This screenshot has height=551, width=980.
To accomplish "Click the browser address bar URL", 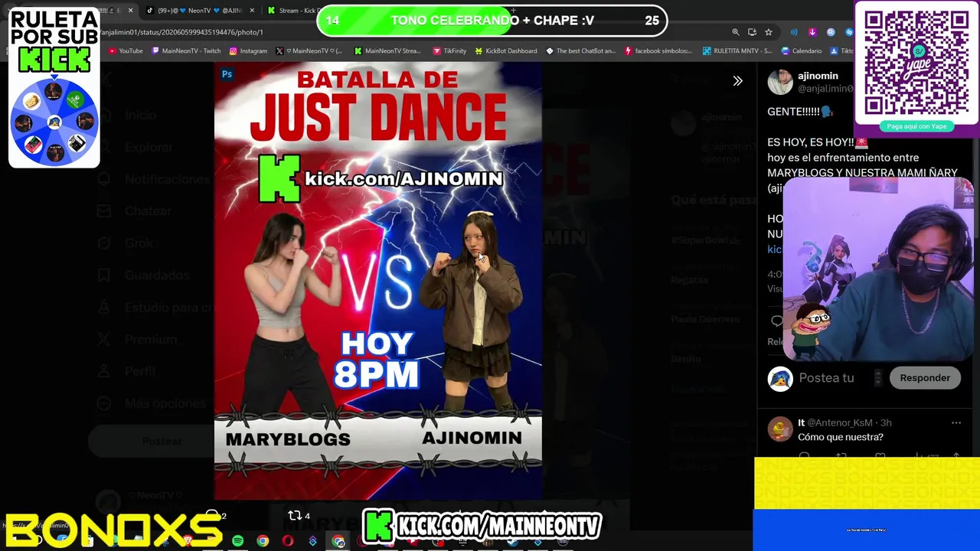I will click(182, 32).
